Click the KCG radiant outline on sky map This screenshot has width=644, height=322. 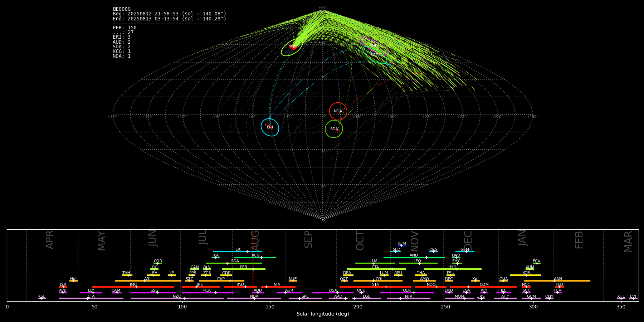(375, 55)
